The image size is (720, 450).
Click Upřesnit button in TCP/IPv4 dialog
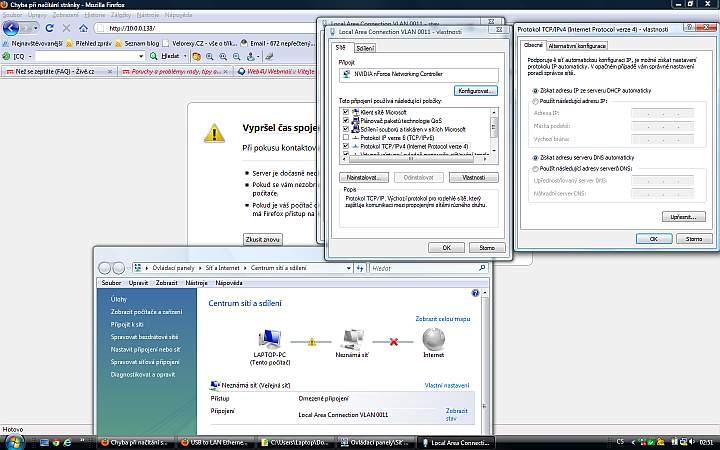684,217
